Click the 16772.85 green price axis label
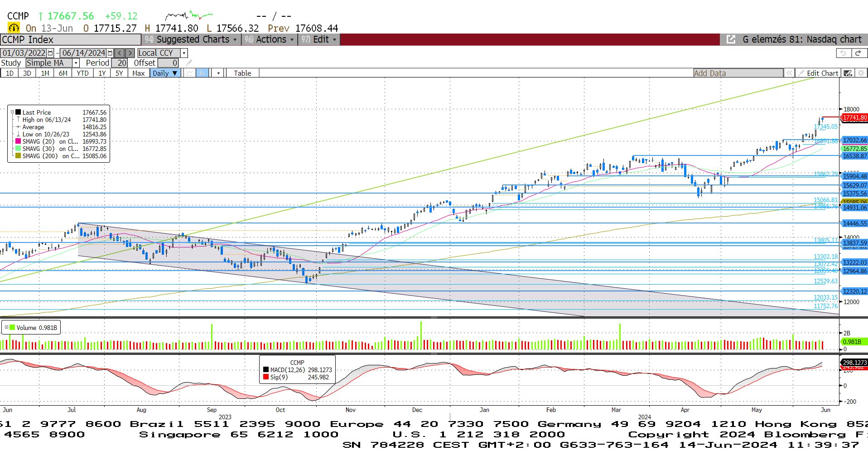868x470 pixels. point(854,148)
